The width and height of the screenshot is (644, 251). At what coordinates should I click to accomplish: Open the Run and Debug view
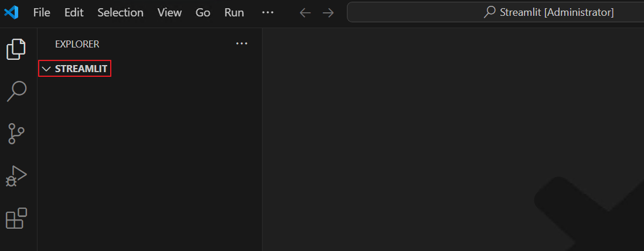[16, 177]
